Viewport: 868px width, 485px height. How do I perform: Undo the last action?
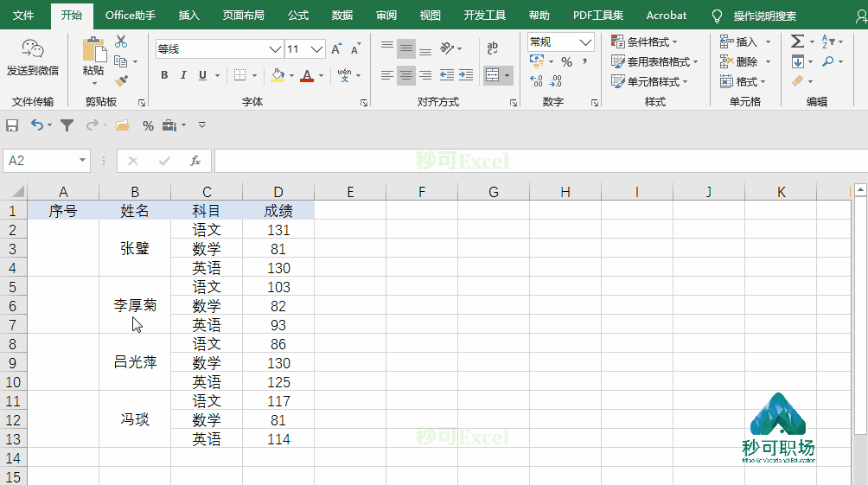tap(37, 125)
